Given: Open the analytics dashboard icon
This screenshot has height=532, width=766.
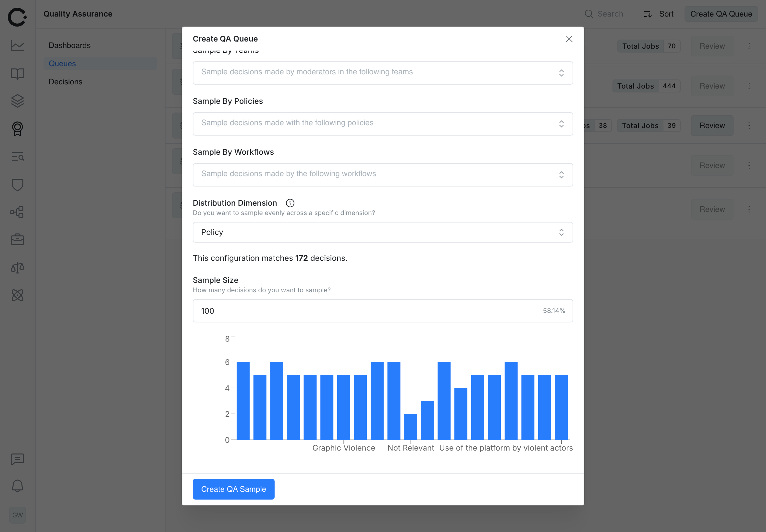Looking at the screenshot, I should [x=17, y=46].
